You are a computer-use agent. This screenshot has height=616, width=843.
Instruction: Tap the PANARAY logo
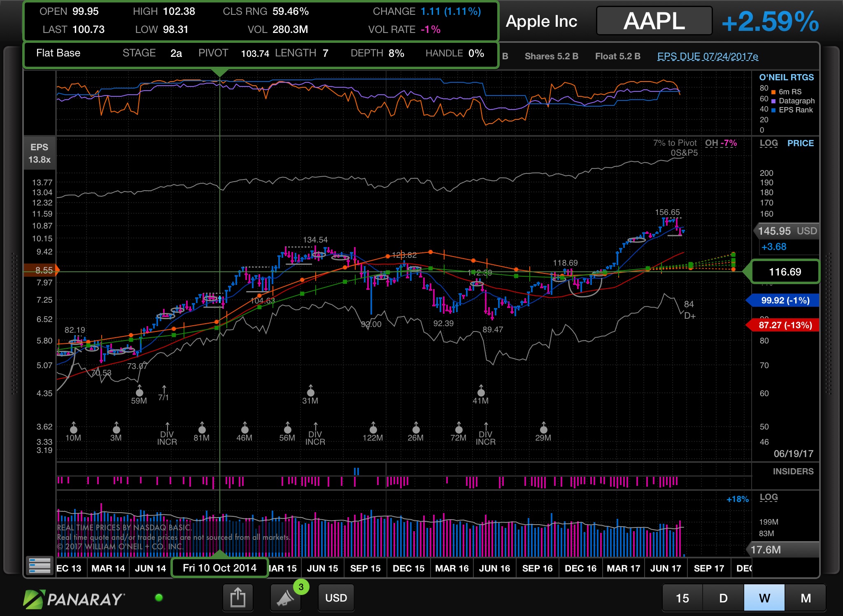(x=74, y=599)
